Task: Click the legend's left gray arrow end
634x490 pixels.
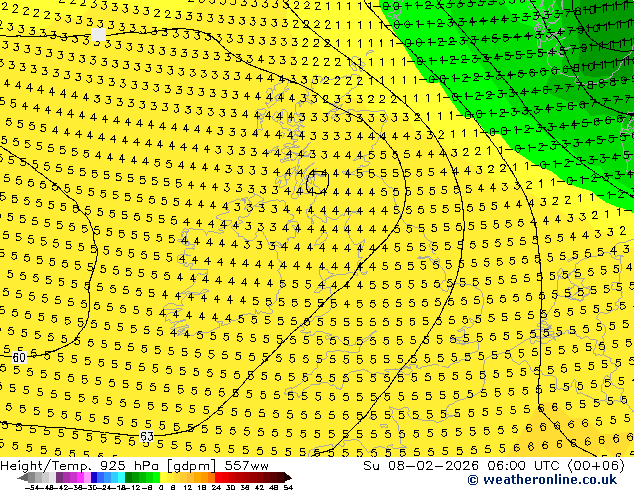Action: point(23,477)
